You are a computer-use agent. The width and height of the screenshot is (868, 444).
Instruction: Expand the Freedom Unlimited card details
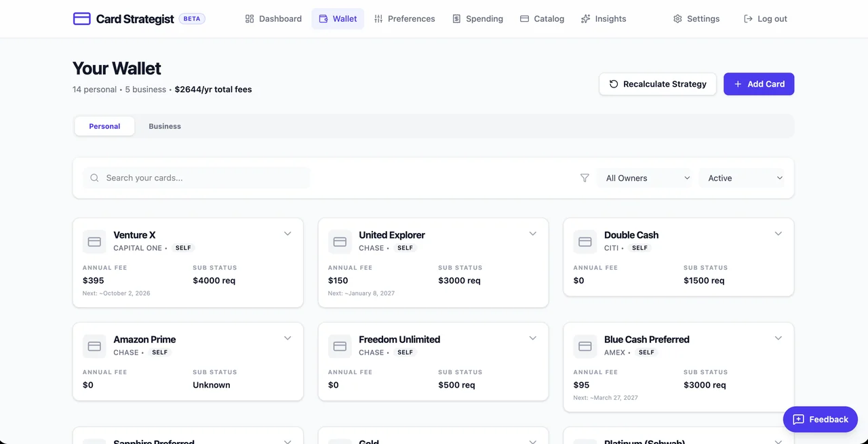tap(533, 338)
